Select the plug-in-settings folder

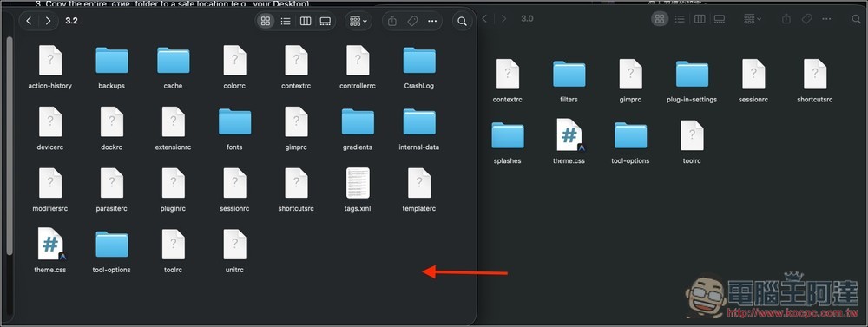point(692,81)
